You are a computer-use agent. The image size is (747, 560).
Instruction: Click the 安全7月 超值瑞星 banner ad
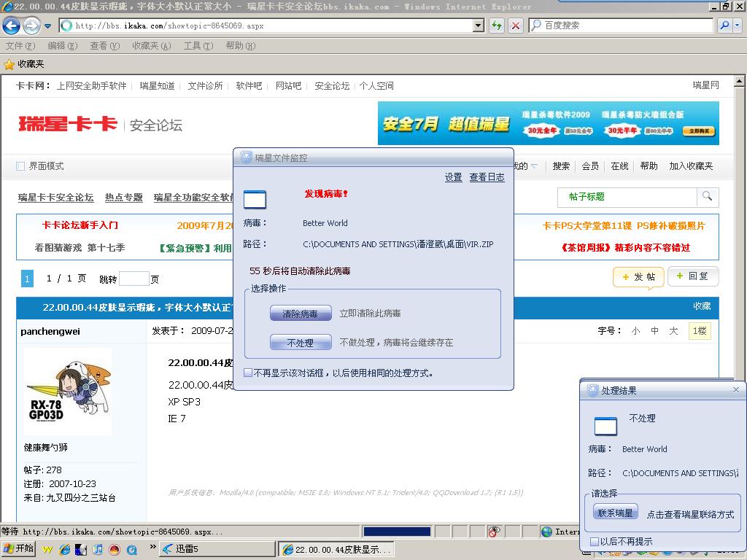549,122
